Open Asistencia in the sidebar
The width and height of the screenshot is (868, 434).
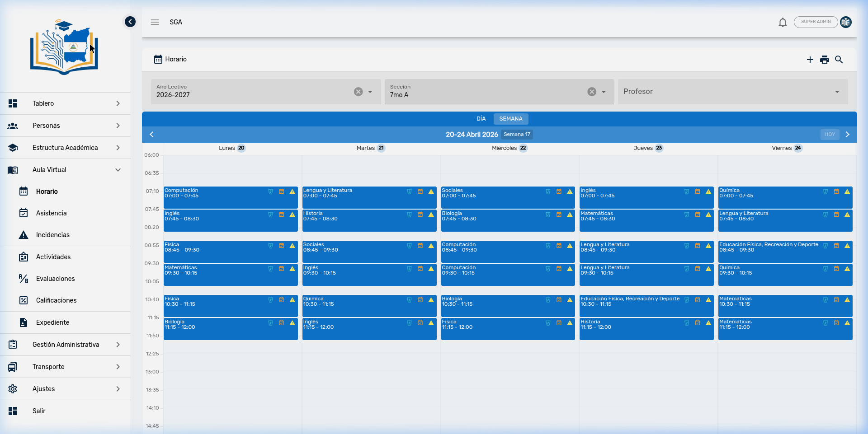[x=51, y=213]
